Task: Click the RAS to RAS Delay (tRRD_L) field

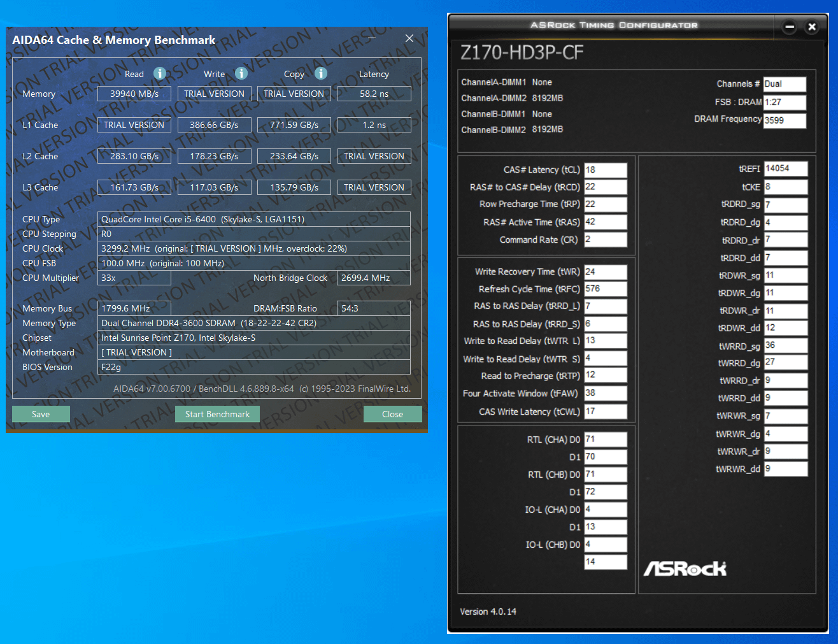Action: coord(606,306)
